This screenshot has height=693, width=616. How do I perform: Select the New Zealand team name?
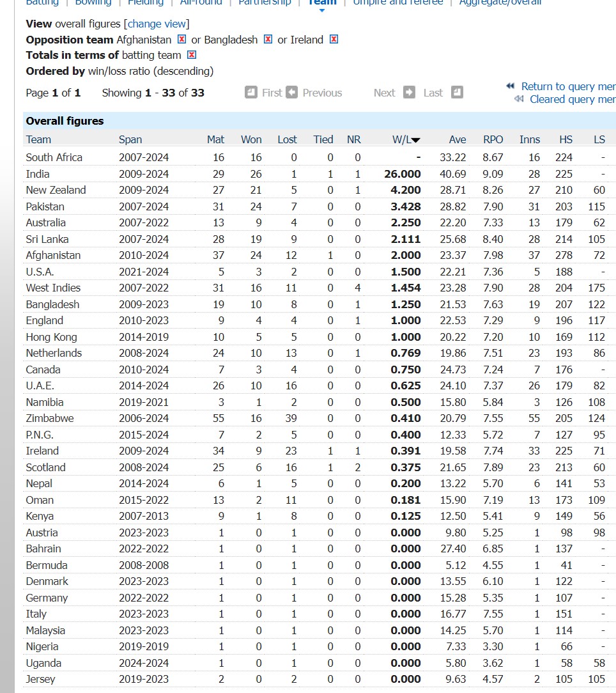[56, 190]
